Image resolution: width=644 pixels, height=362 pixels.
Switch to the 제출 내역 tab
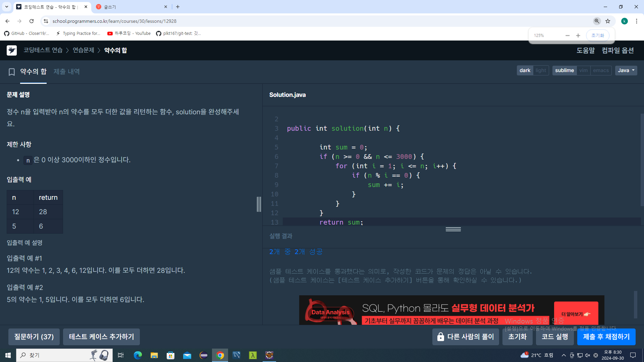coord(66,72)
